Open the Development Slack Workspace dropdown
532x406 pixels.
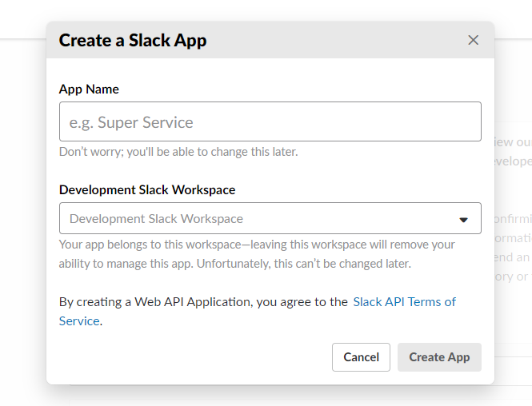pyautogui.click(x=270, y=218)
